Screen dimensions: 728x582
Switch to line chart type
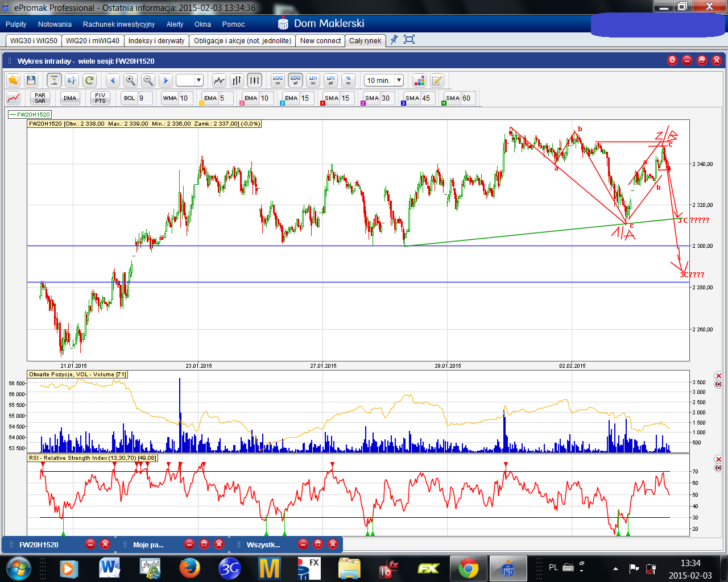(219, 81)
